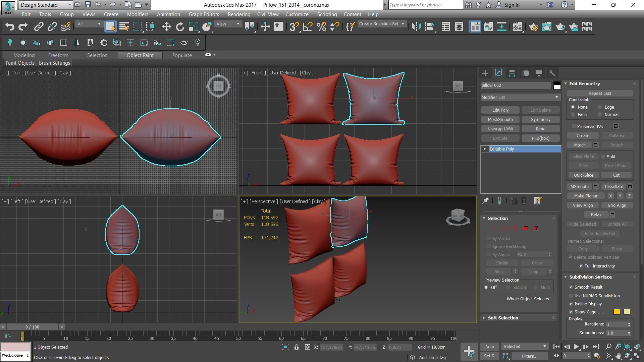
Task: Select the Select and Link tool
Action: coord(39,27)
